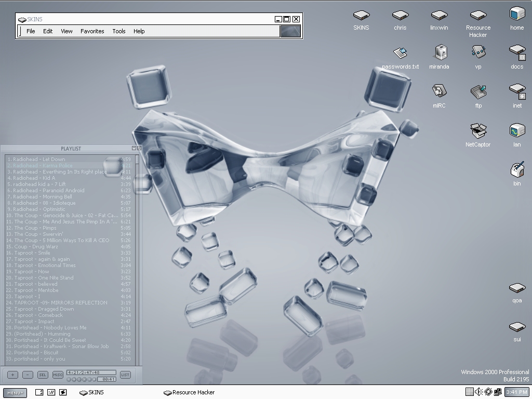The image size is (532, 399).
Task: Click the SKINS window throbber logo
Action: point(290,31)
